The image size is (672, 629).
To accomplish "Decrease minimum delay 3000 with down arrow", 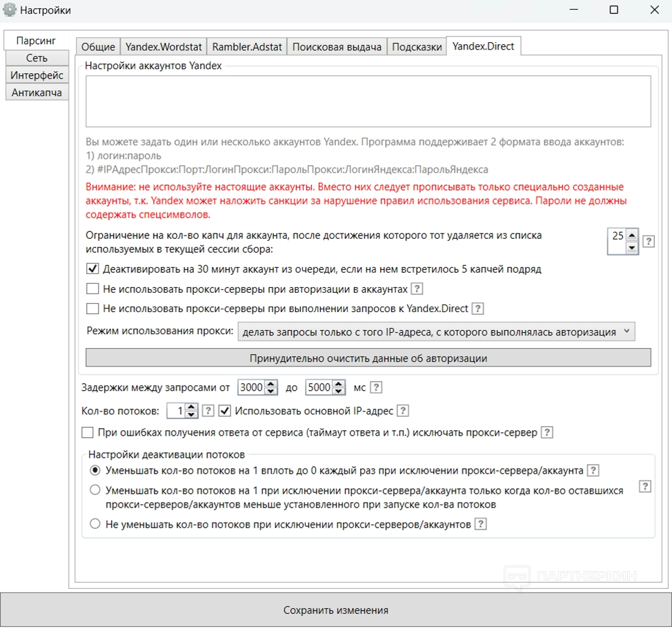I will coord(271,391).
